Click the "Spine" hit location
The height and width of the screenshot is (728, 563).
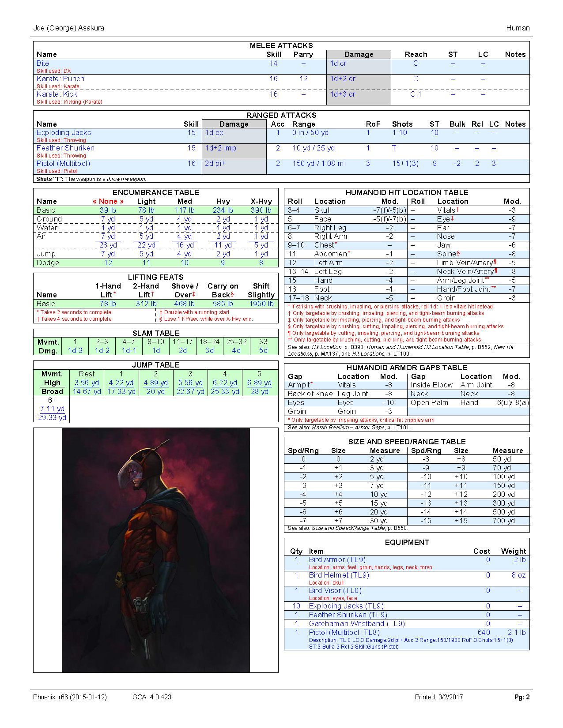click(x=446, y=254)
